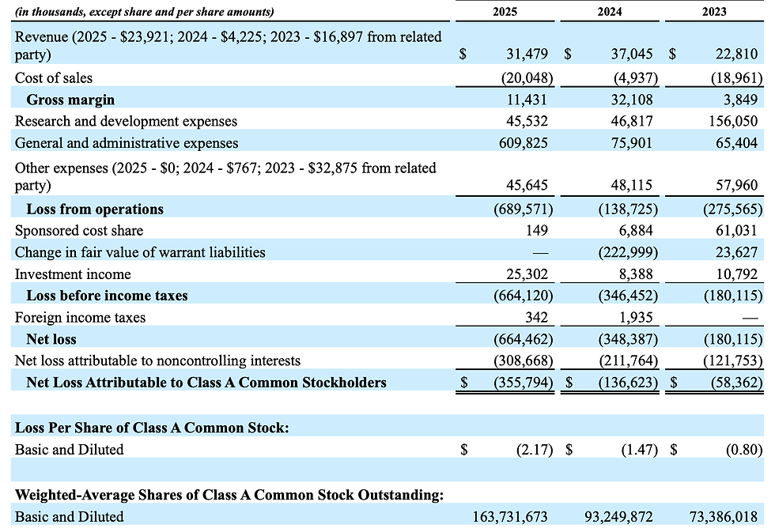This screenshot has width=775, height=532.
Task: Select the "(in thousands, except share...)" header note
Action: (x=144, y=12)
